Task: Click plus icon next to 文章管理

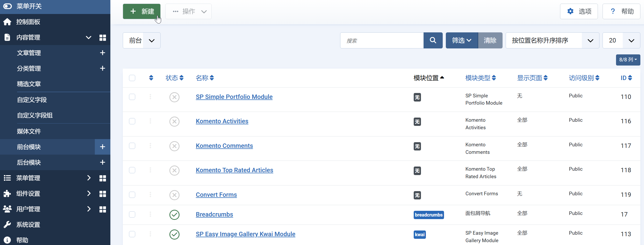Action: click(x=102, y=53)
